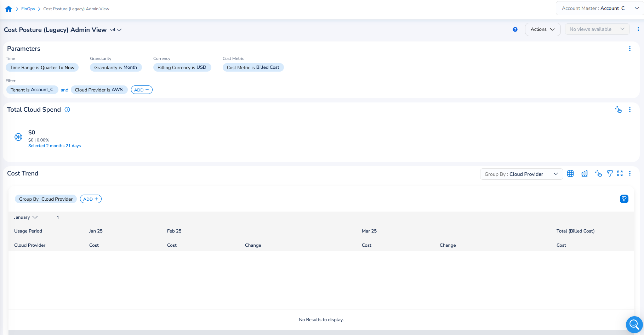Click the Change subheader under Mar 25
The height and width of the screenshot is (335, 644).
[448, 245]
